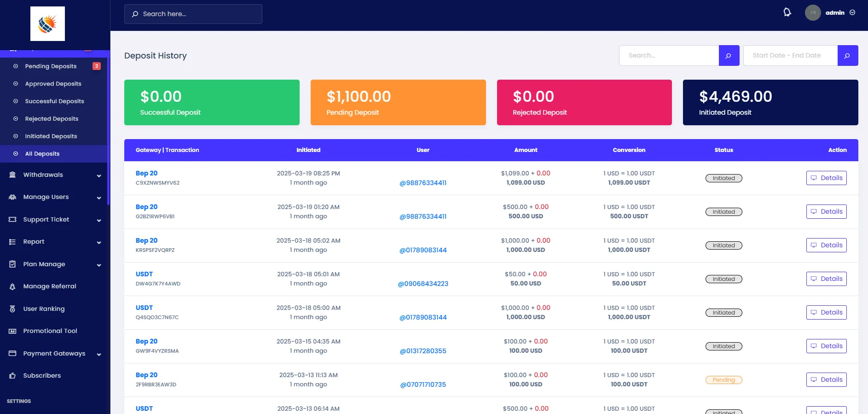Click the date range search button
Image resolution: width=868 pixels, height=414 pixels.
click(847, 56)
